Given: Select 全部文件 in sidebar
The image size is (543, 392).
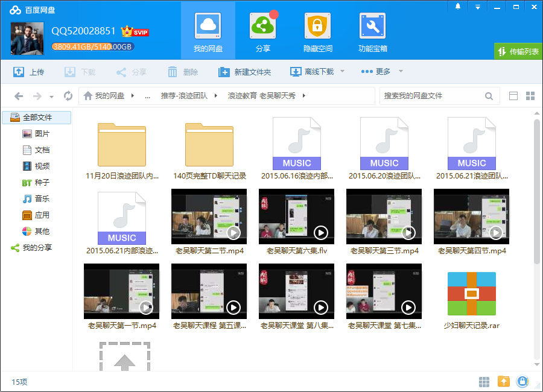Looking at the screenshot, I should [x=37, y=118].
